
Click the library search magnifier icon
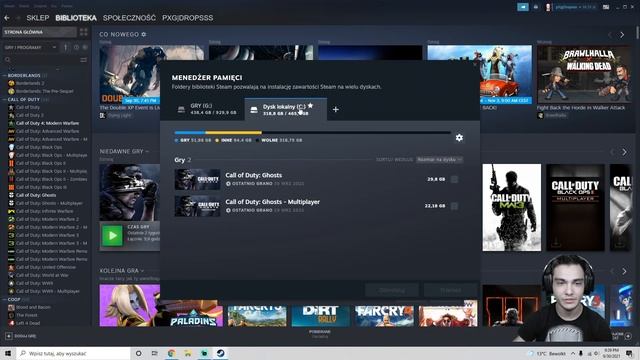coord(7,60)
